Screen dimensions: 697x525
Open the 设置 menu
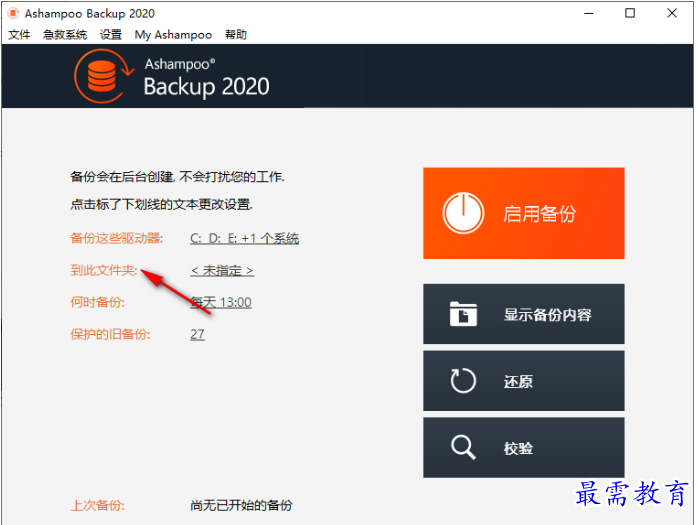[x=111, y=35]
